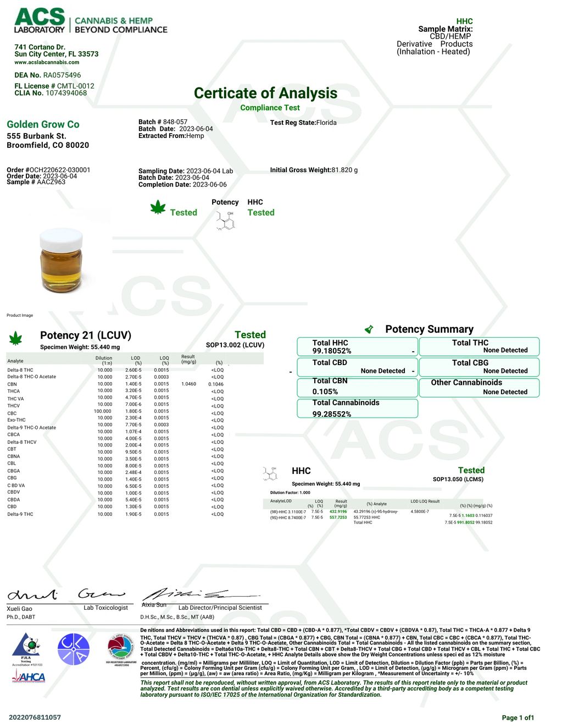Click the checkmark icon beside Potency Summary
Screen dimensions: 562x728
coord(369,329)
